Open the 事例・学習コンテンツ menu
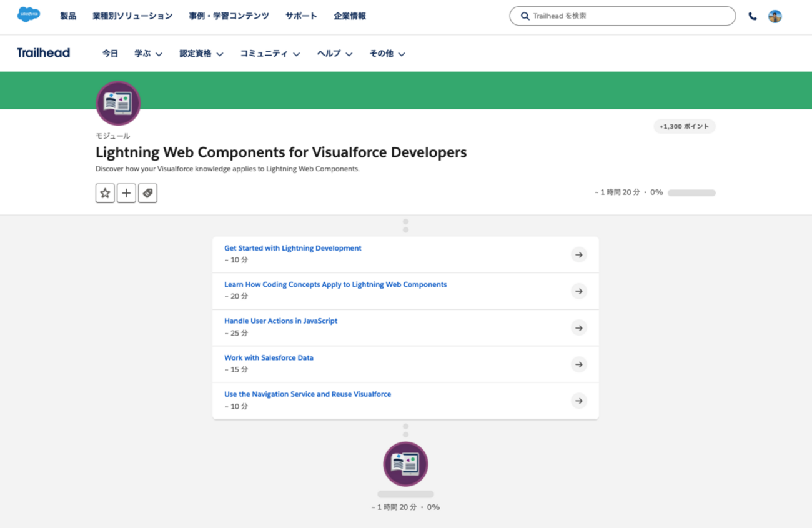This screenshot has width=812, height=528. pos(229,16)
